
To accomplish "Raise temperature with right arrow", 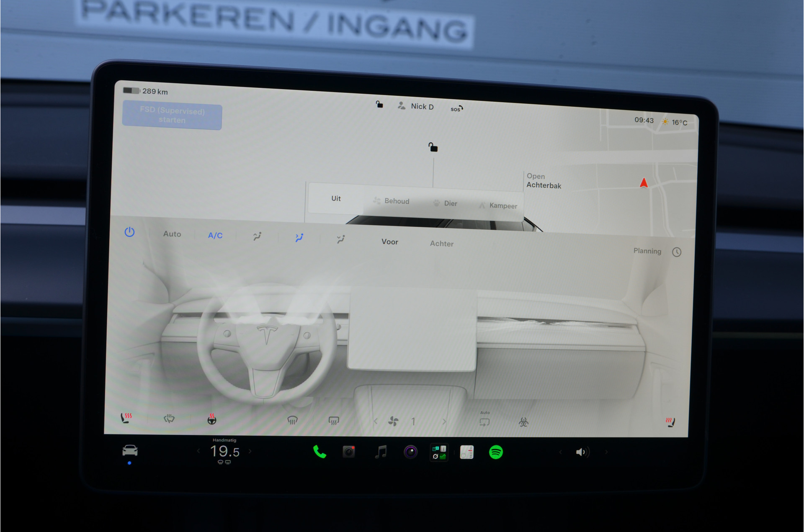I will coord(250,451).
